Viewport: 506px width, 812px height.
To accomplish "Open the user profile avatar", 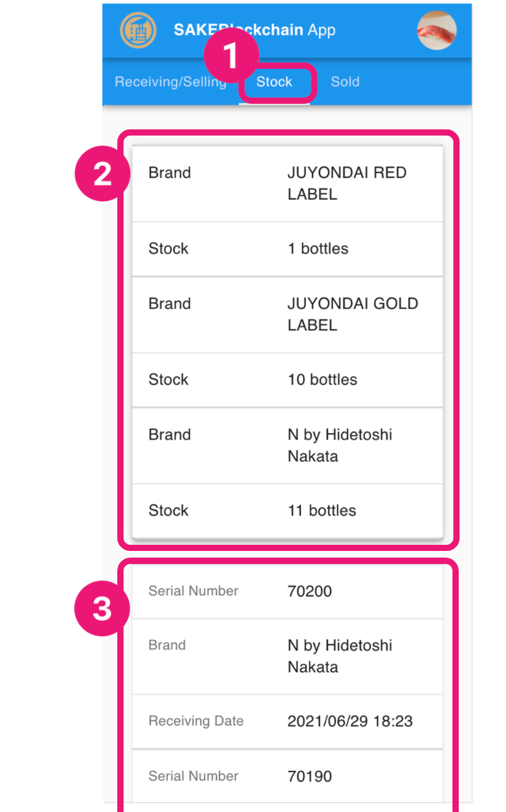I will pyautogui.click(x=437, y=30).
